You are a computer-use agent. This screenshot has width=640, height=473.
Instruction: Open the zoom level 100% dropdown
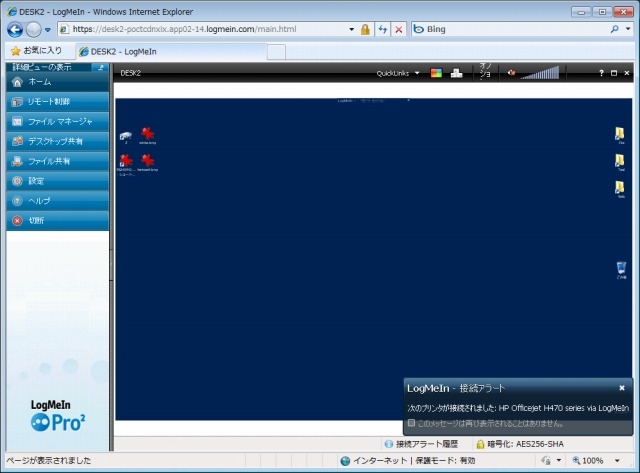click(x=617, y=461)
